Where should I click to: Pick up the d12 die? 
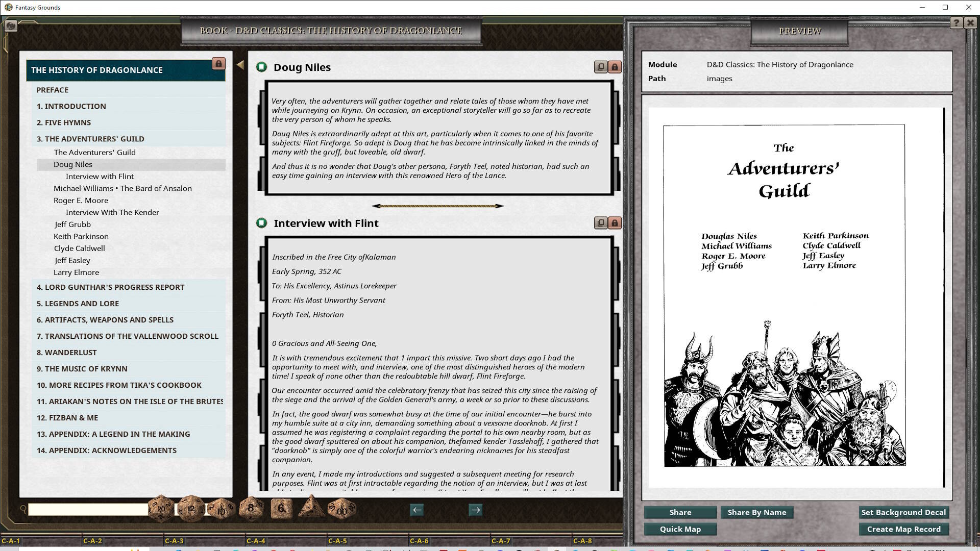tap(191, 508)
